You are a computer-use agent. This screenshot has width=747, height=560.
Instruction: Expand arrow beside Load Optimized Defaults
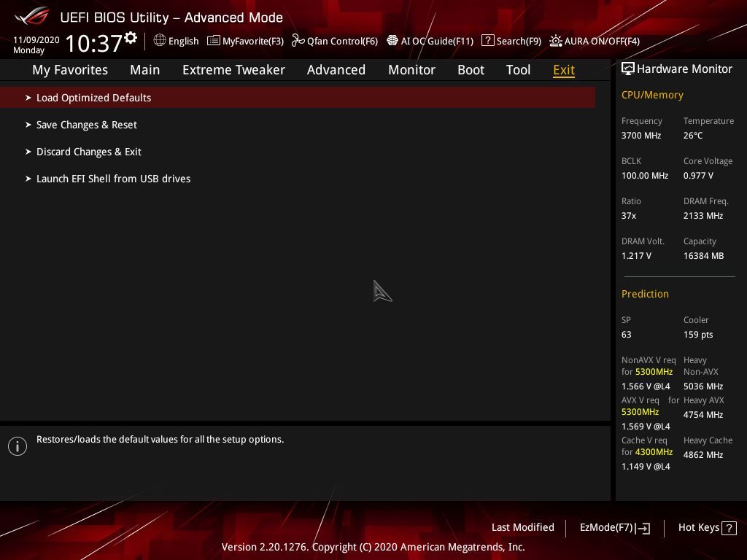28,98
